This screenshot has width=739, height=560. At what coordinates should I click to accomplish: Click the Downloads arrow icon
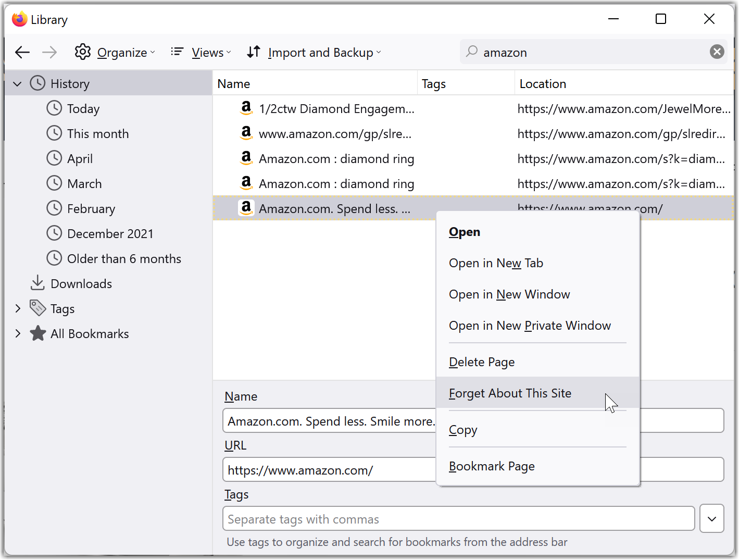tap(37, 283)
